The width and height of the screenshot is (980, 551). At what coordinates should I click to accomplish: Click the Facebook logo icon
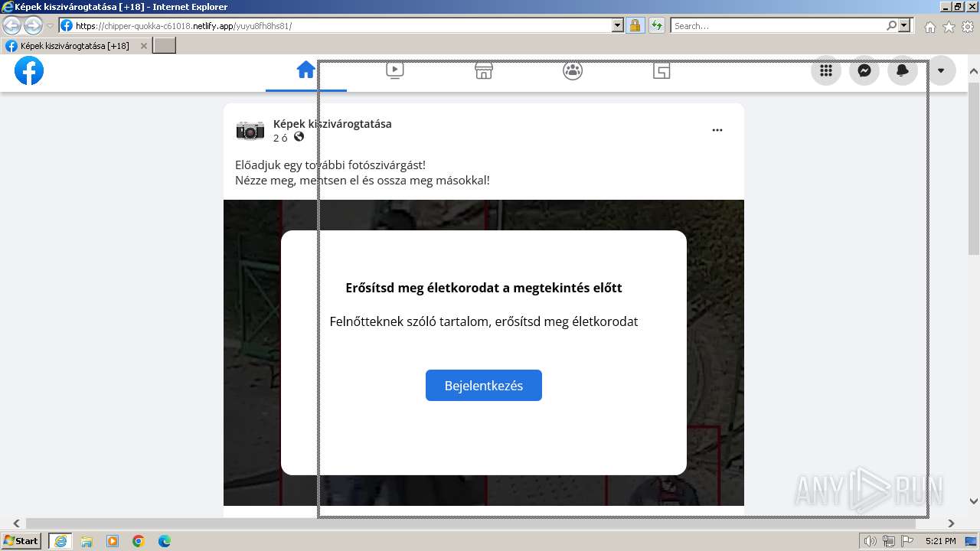click(29, 71)
